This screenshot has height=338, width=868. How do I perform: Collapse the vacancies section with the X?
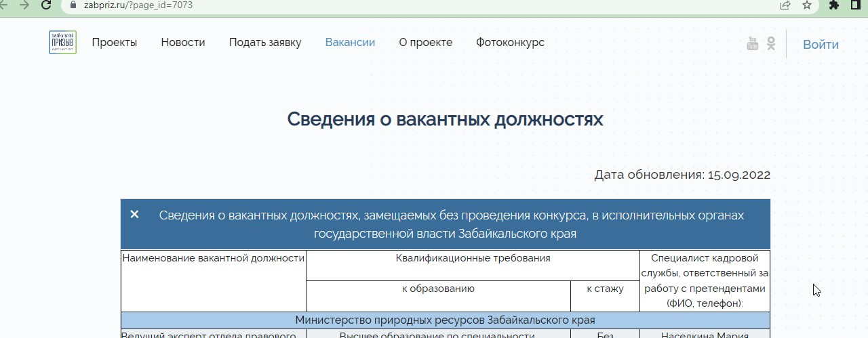(134, 214)
